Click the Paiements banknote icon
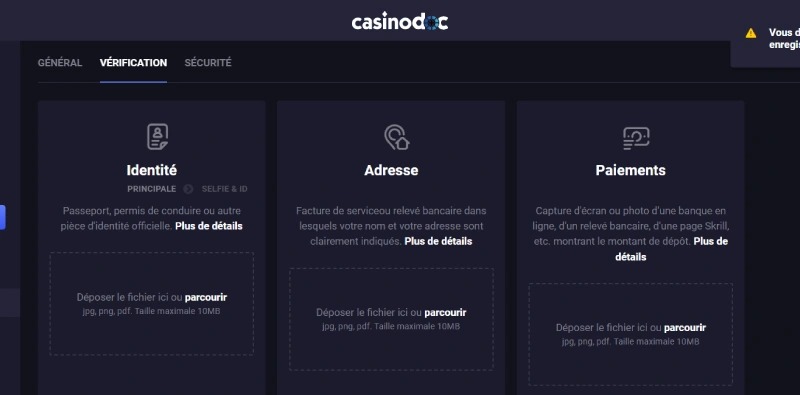 636,138
